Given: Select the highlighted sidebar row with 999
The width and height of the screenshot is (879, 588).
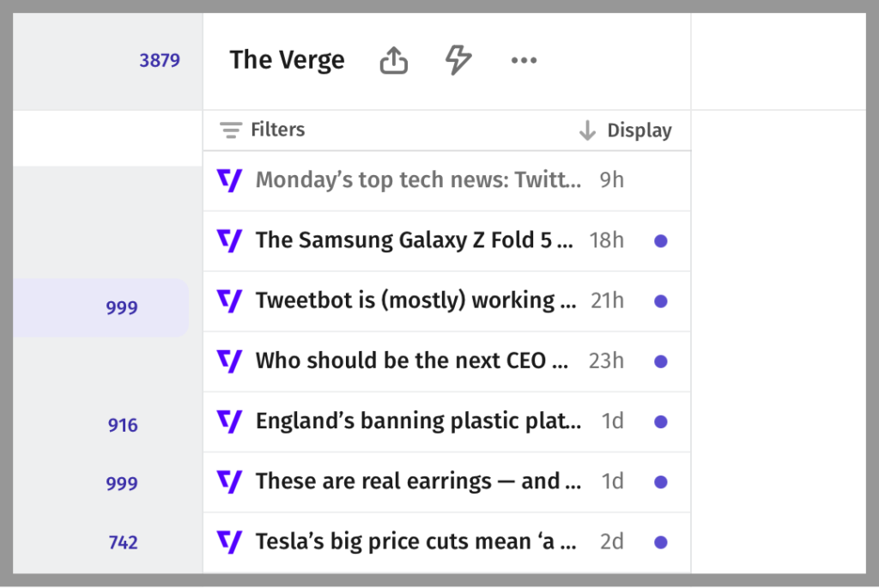Looking at the screenshot, I should tap(101, 307).
